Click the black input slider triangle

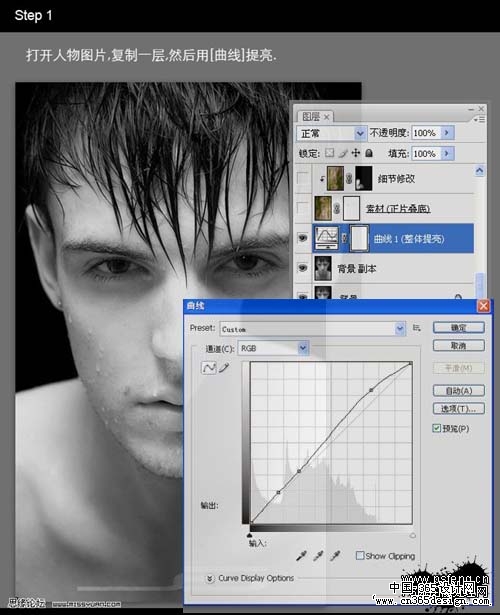(249, 535)
